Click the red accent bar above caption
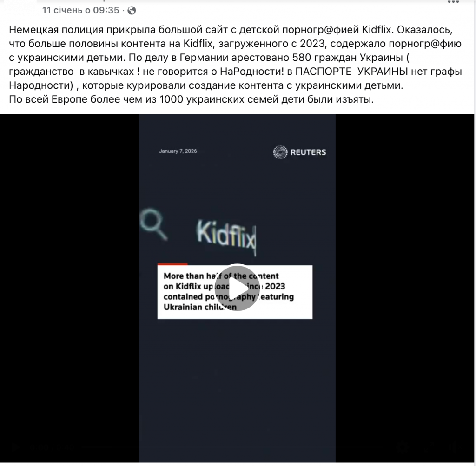476x466 pixels. coord(172,264)
